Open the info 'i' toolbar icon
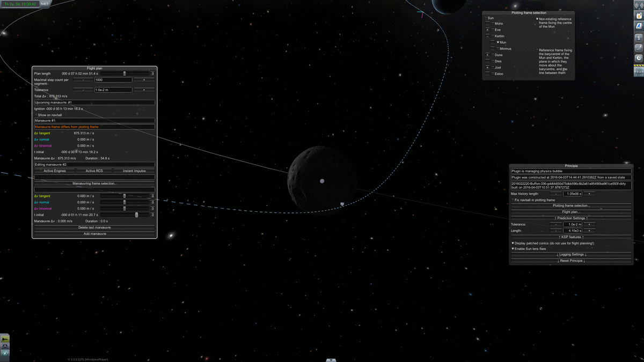The width and height of the screenshot is (644, 362). (639, 38)
